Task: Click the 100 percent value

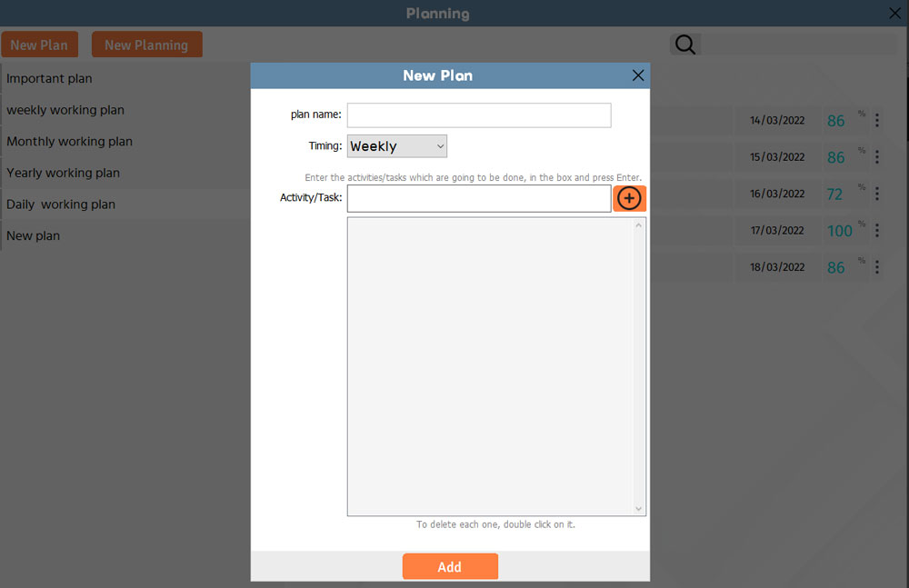Action: (x=839, y=231)
